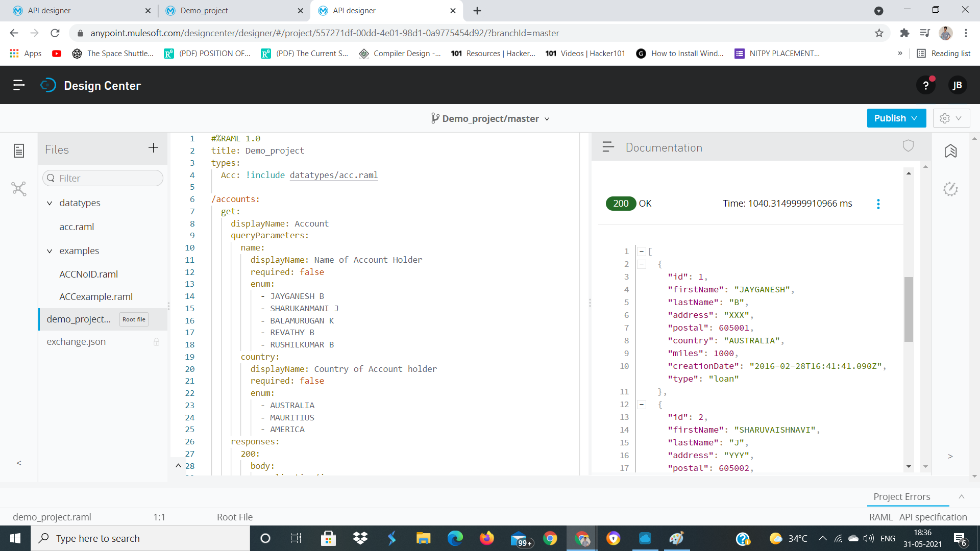Click the shield icon in the Documentation header
This screenshot has height=551, width=980.
coord(908,145)
